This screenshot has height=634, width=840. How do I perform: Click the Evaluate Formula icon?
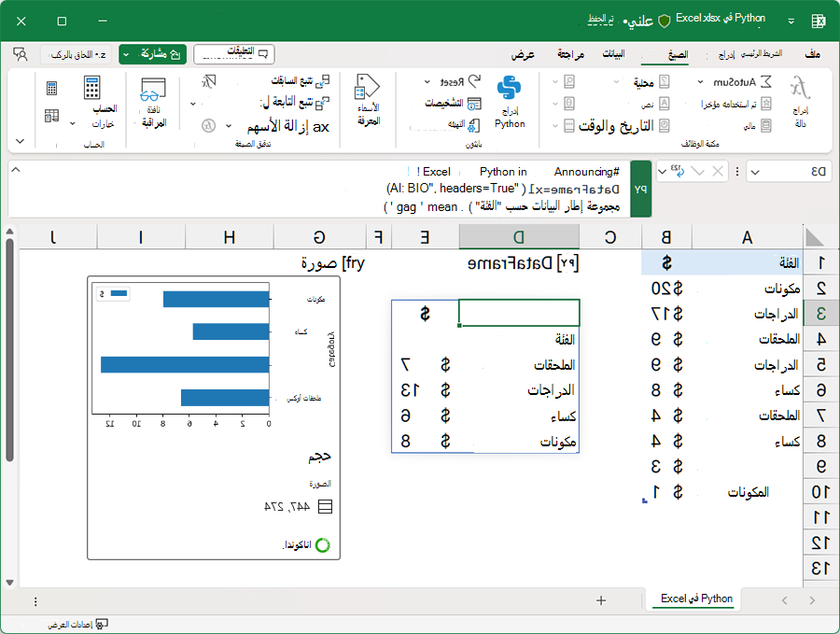pos(208,125)
